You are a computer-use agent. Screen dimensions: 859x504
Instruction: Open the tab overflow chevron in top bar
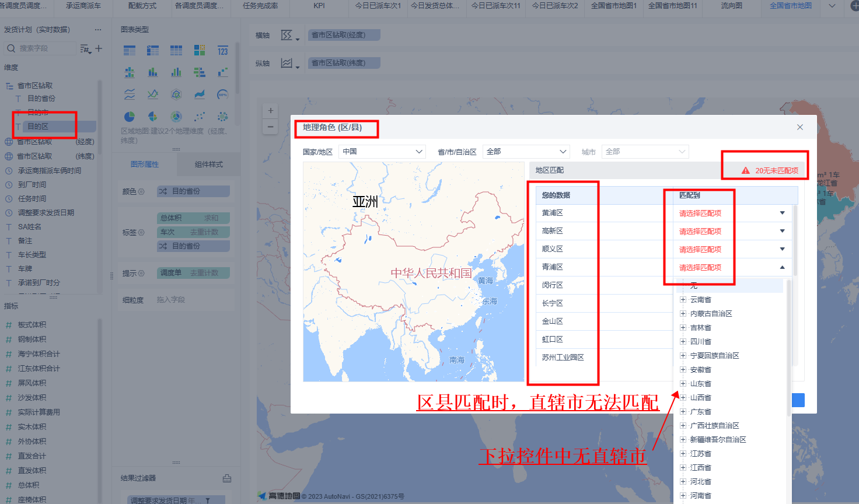coord(832,6)
